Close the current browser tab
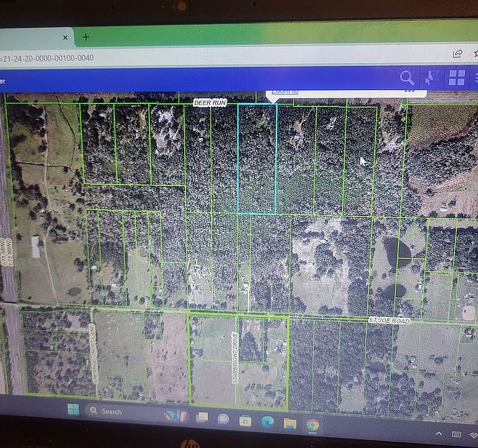Image resolution: width=478 pixels, height=448 pixels. [x=65, y=37]
